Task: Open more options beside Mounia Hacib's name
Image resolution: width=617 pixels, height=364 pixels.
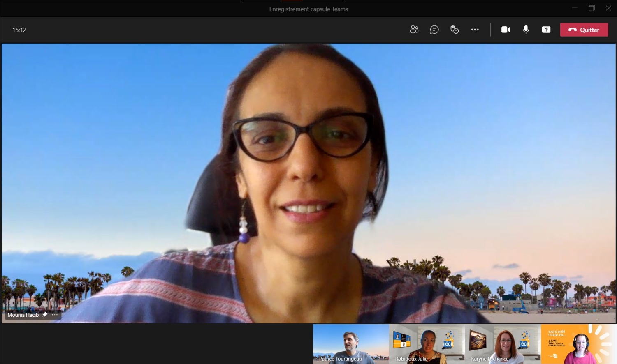Action: point(55,315)
